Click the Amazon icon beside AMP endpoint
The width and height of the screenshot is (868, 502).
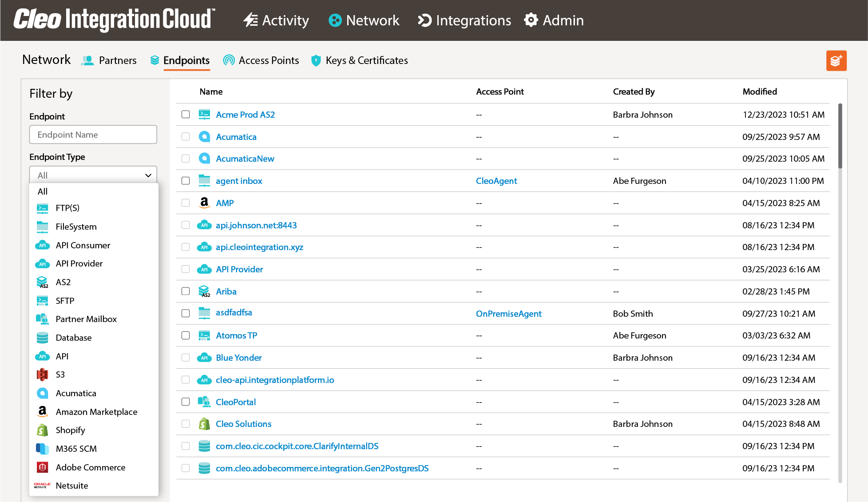click(204, 203)
